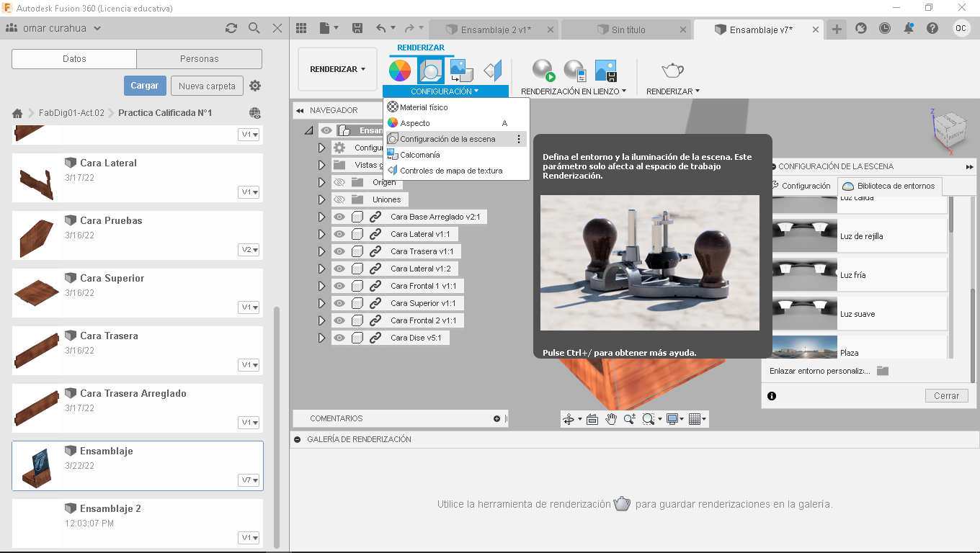
Task: Switch to the Ensamblaje 2 v1* tab
Action: click(x=494, y=30)
